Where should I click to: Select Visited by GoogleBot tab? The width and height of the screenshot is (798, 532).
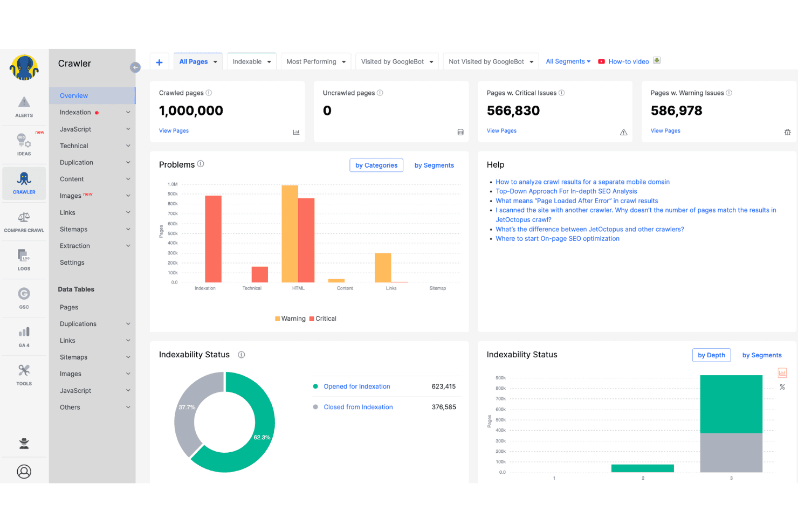click(393, 62)
